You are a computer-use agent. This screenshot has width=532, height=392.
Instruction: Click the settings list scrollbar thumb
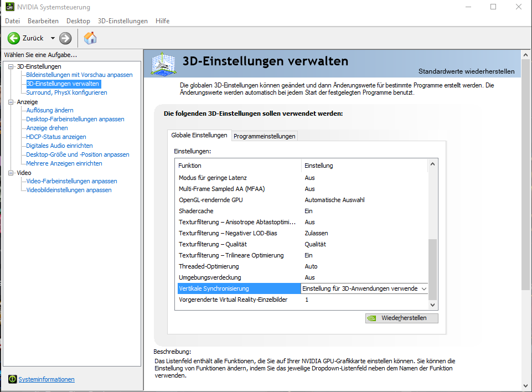point(432,270)
